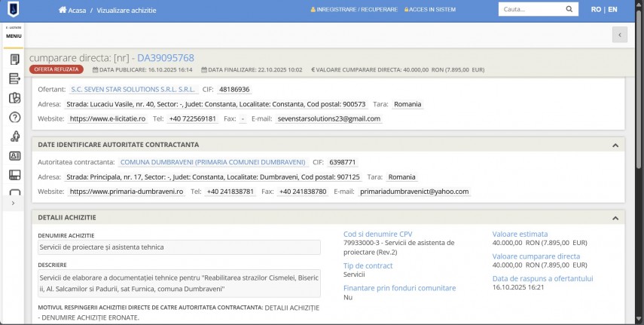
Task: Open the document page icon in sidebar
Action: pos(14,59)
